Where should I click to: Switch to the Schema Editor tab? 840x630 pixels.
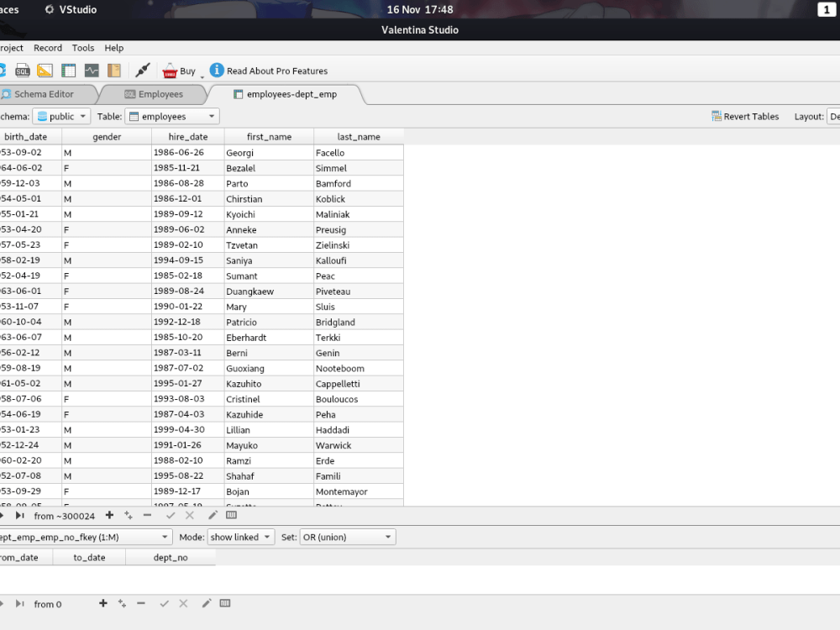(x=44, y=94)
